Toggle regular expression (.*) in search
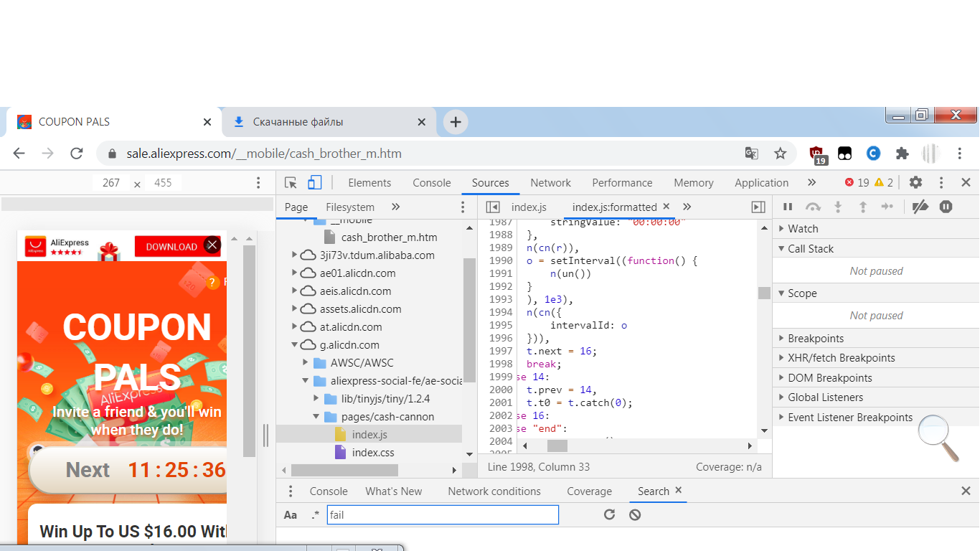The image size is (980, 551). click(315, 515)
